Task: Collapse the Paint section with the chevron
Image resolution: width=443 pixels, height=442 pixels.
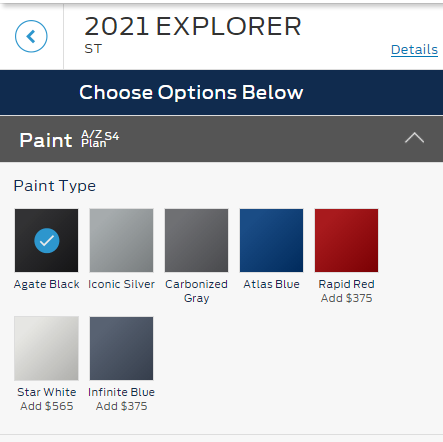Action: tap(414, 138)
